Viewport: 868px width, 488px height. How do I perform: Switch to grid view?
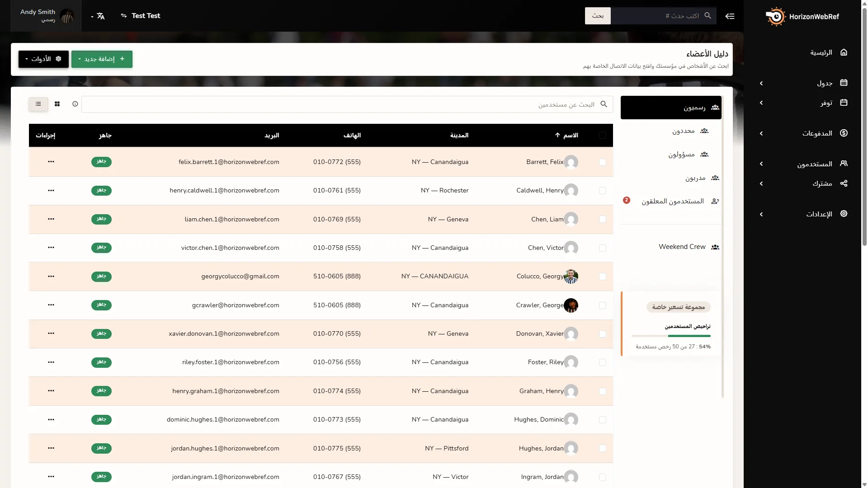click(57, 104)
